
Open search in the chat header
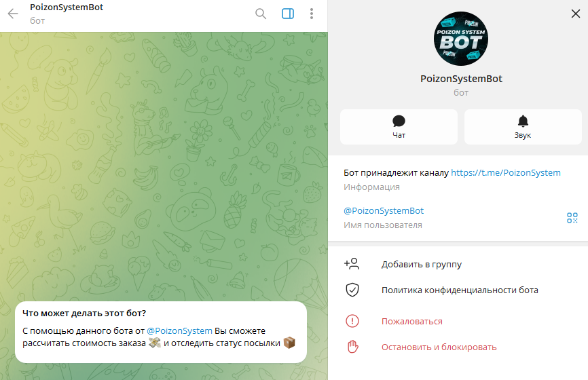[261, 14]
